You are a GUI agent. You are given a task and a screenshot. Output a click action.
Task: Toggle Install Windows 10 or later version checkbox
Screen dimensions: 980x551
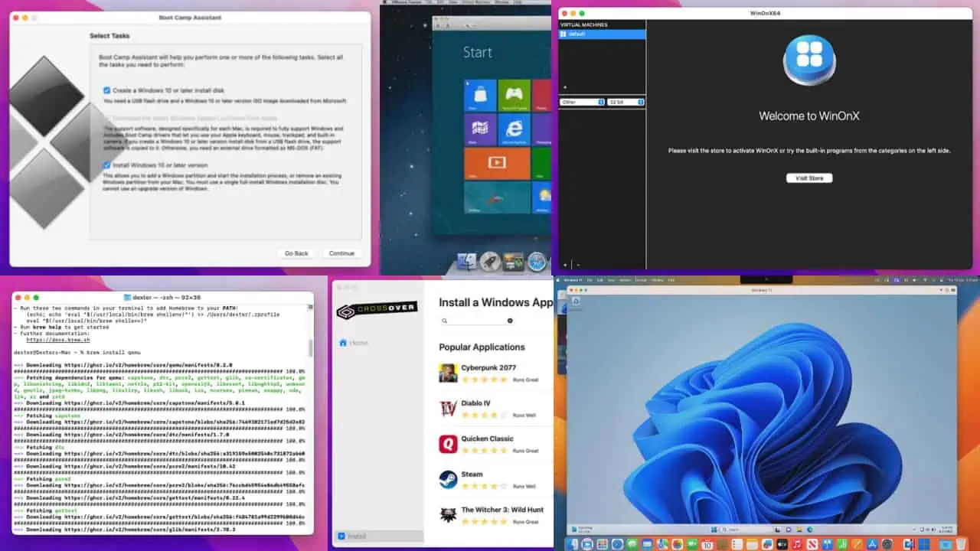(107, 165)
